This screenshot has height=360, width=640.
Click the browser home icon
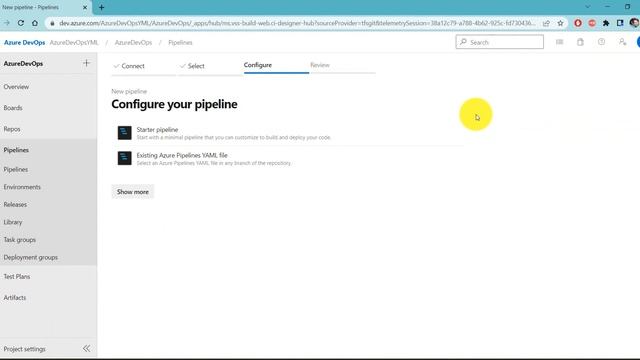click(35, 23)
